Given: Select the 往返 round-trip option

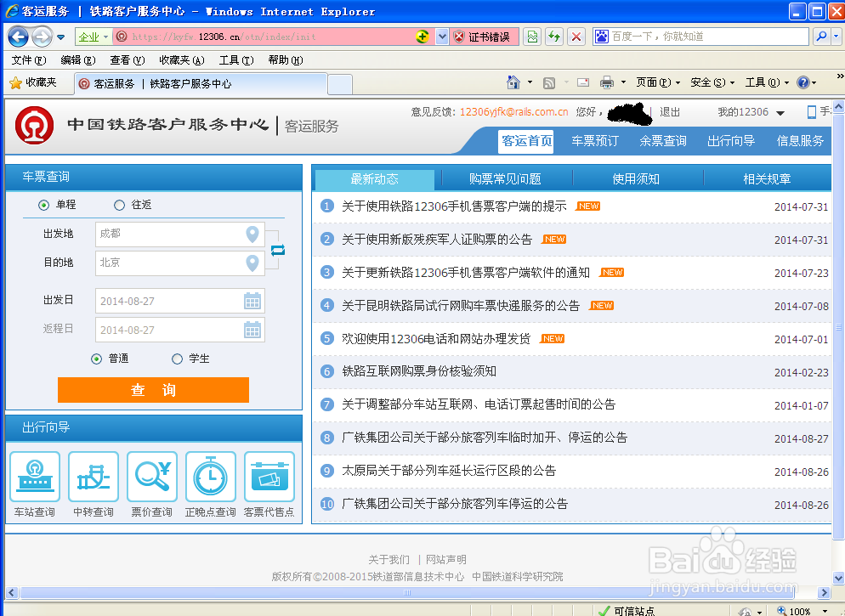Looking at the screenshot, I should 119,205.
